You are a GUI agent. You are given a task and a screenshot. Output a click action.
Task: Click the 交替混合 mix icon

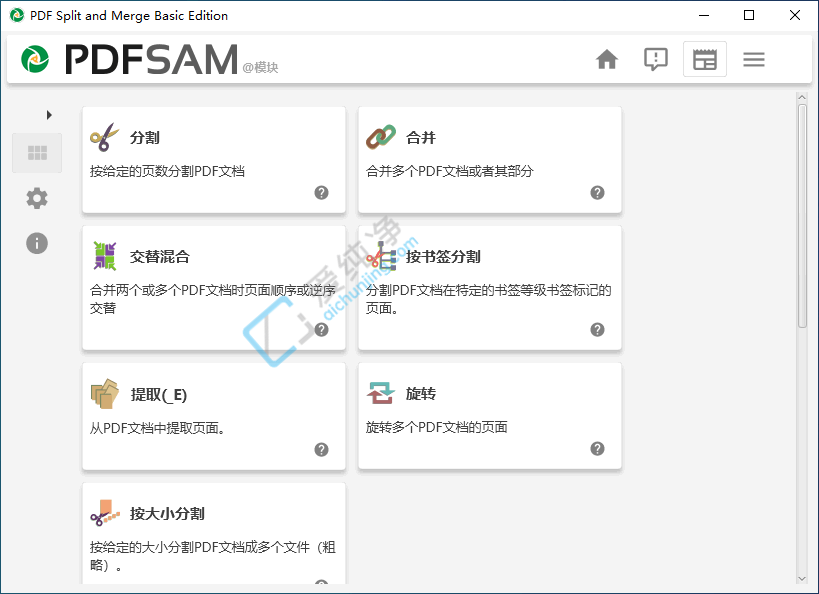click(x=104, y=256)
